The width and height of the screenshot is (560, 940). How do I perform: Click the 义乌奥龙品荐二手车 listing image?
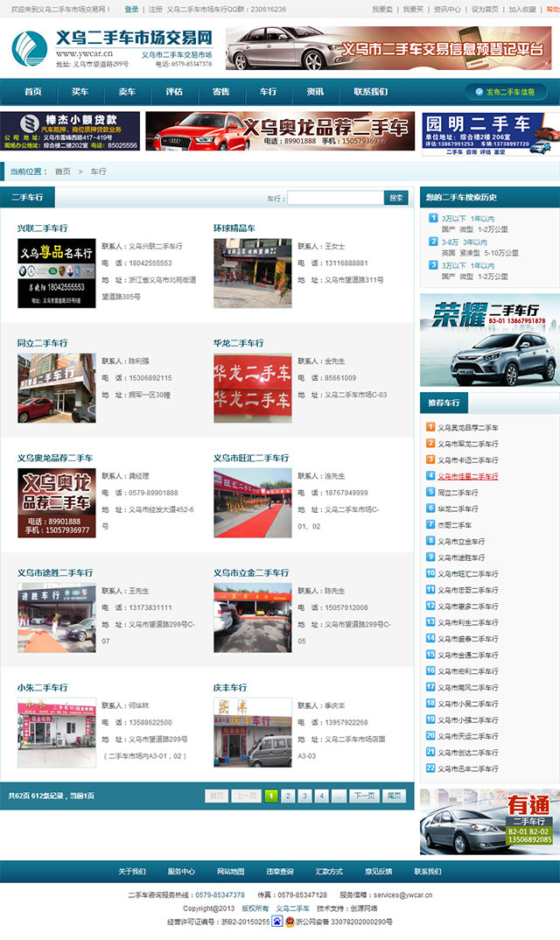click(57, 502)
